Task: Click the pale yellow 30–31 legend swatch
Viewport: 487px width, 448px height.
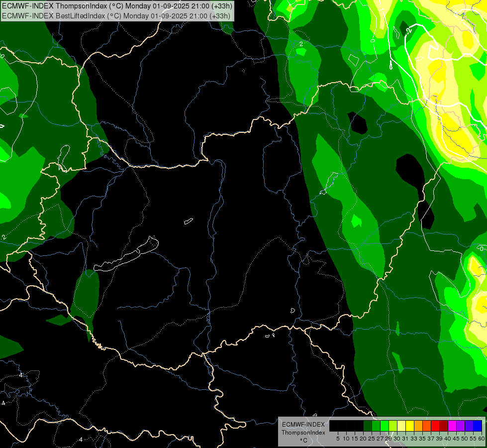Action: (x=401, y=426)
